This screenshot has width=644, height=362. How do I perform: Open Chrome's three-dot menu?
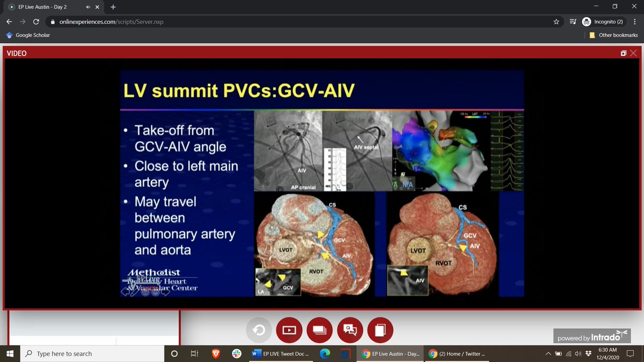pyautogui.click(x=634, y=22)
